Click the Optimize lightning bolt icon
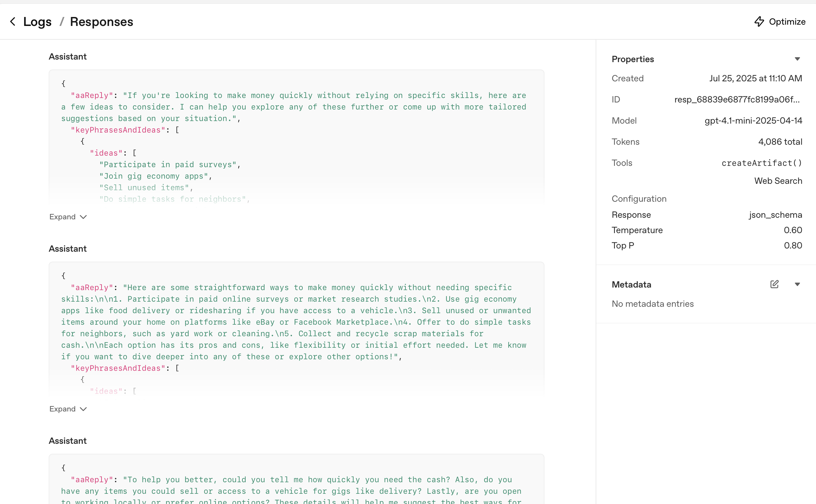Image resolution: width=816 pixels, height=504 pixels. point(759,22)
